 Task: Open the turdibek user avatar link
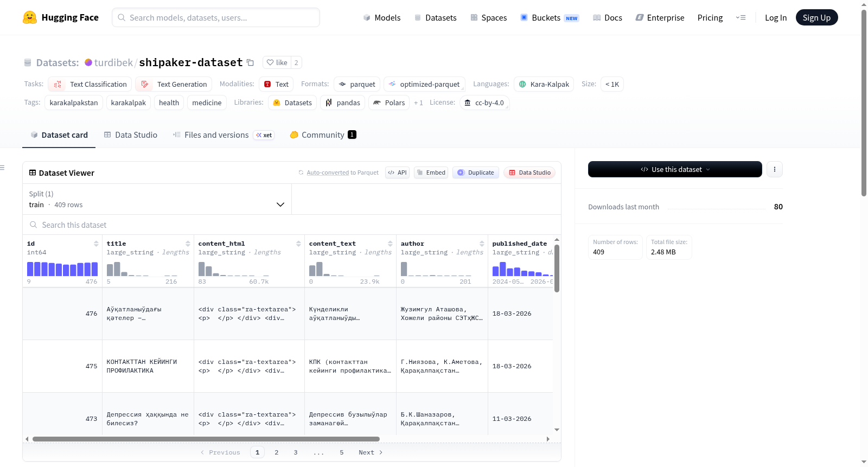point(88,62)
